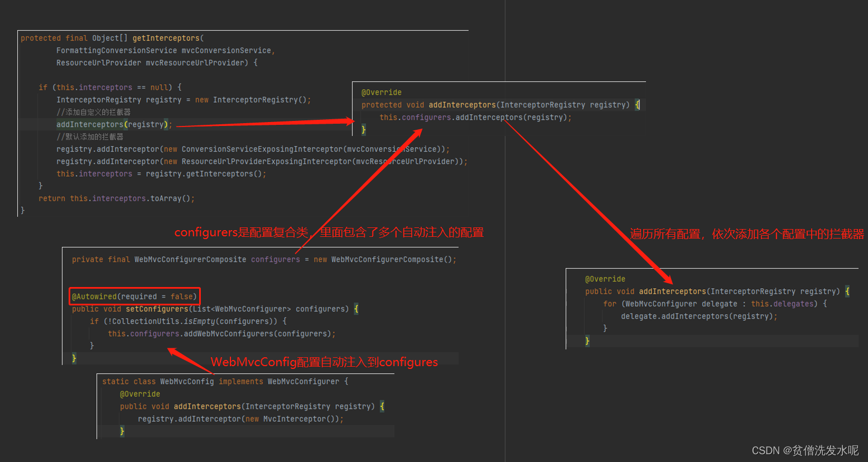
Task: Click 'this.configurers.addWebMvcConfigurers(configurers);' line
Action: click(x=221, y=333)
